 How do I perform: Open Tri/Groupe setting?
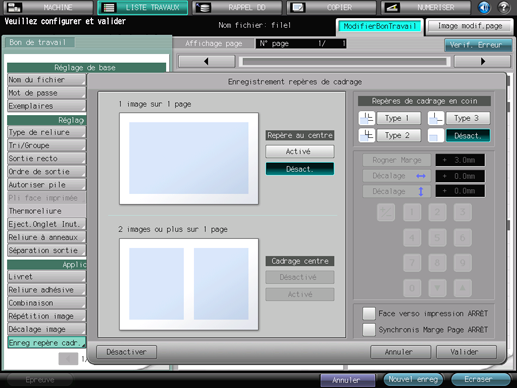47,145
